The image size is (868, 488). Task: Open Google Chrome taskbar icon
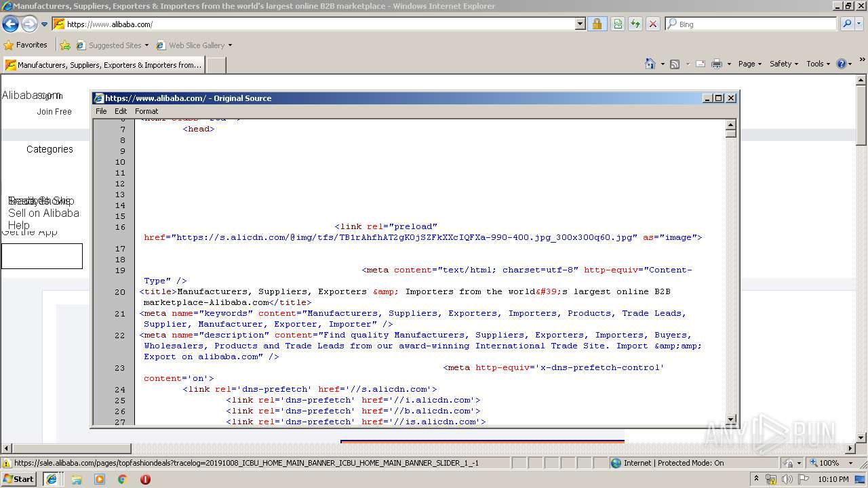click(123, 479)
